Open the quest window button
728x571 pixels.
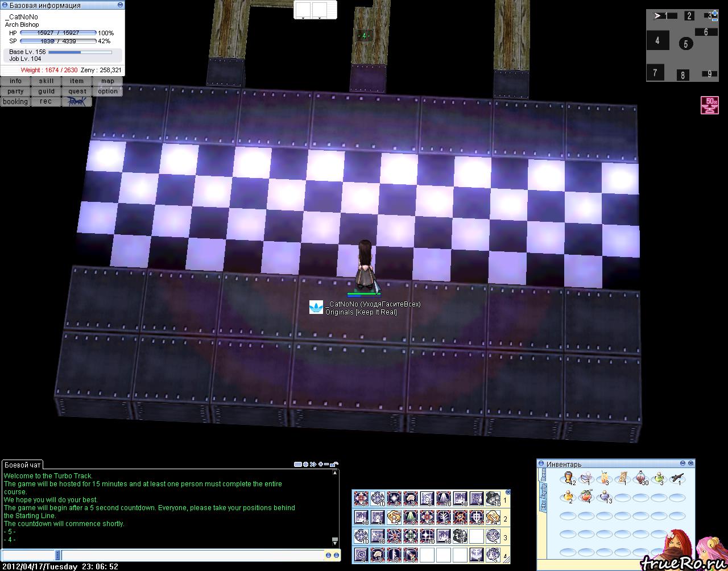tap(77, 91)
